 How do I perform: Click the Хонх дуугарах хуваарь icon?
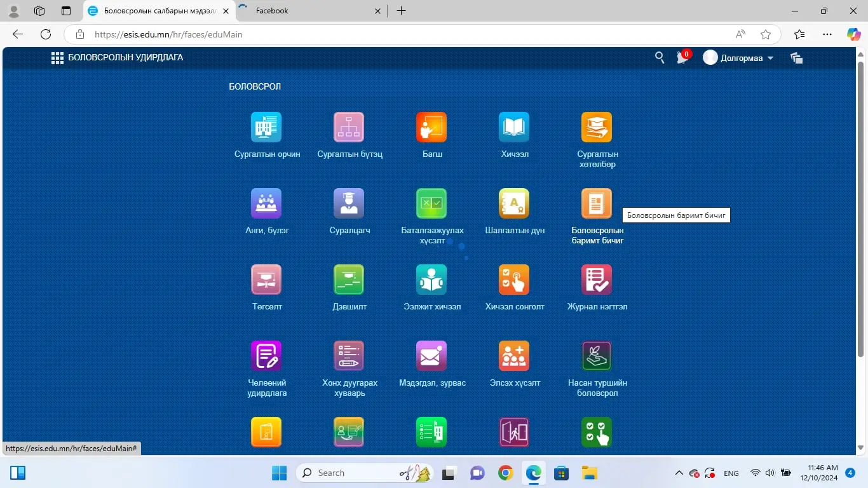click(349, 356)
